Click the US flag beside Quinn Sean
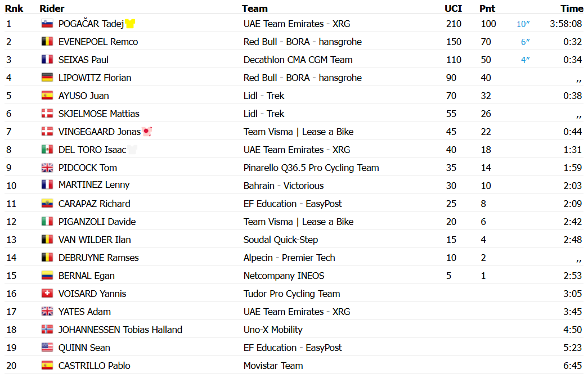588x374 pixels. 47,348
